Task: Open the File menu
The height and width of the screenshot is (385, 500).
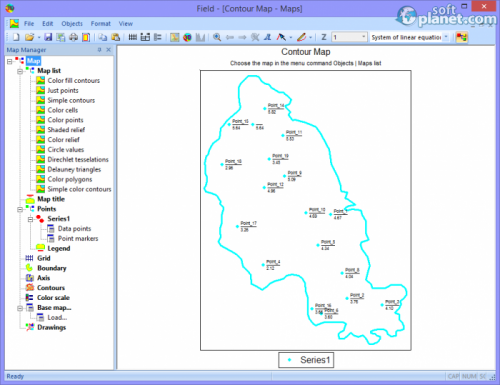Action: [x=29, y=24]
